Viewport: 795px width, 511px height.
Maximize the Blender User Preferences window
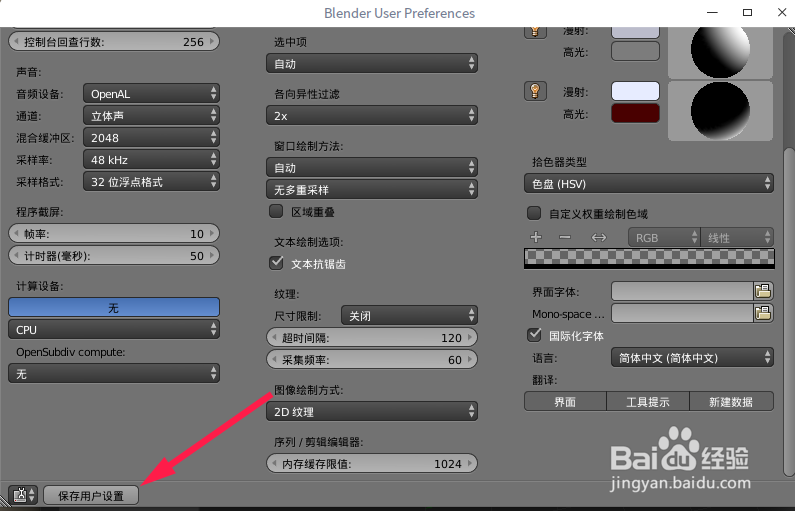pyautogui.click(x=747, y=13)
